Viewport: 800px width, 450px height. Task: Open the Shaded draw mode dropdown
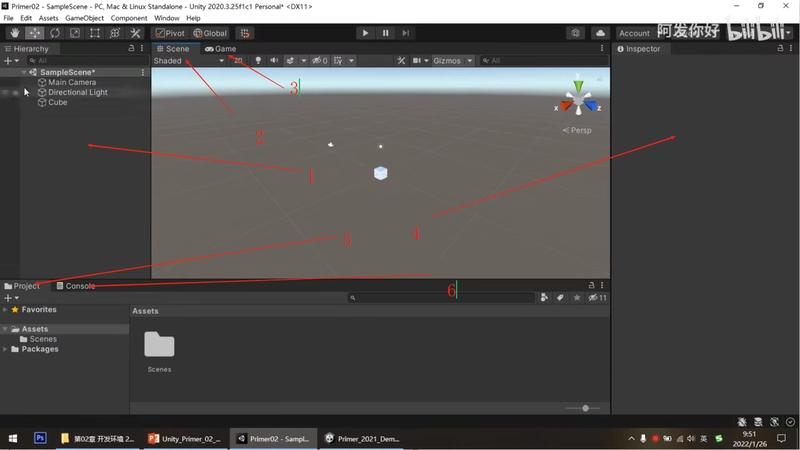coord(189,61)
